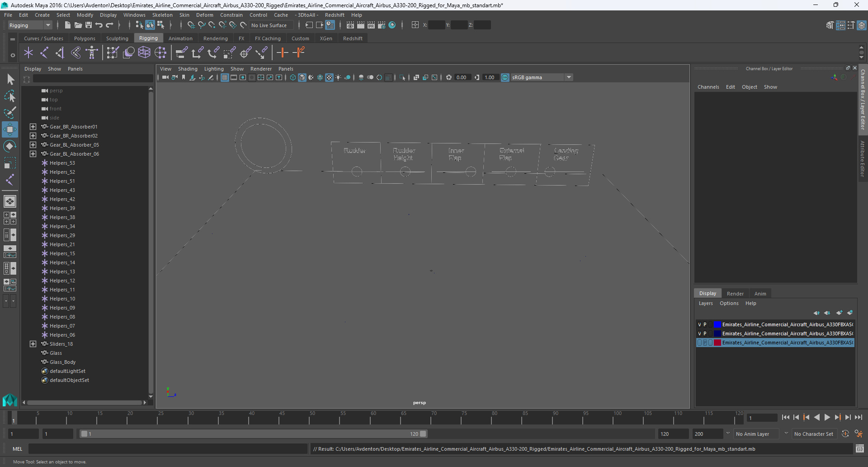
Task: Expand Gear_BR_Absorber02 node in Outliner
Action: tap(33, 136)
